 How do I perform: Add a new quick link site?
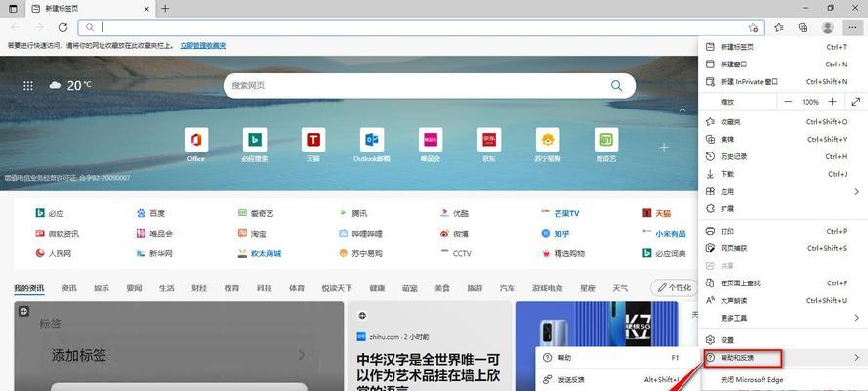point(664,148)
